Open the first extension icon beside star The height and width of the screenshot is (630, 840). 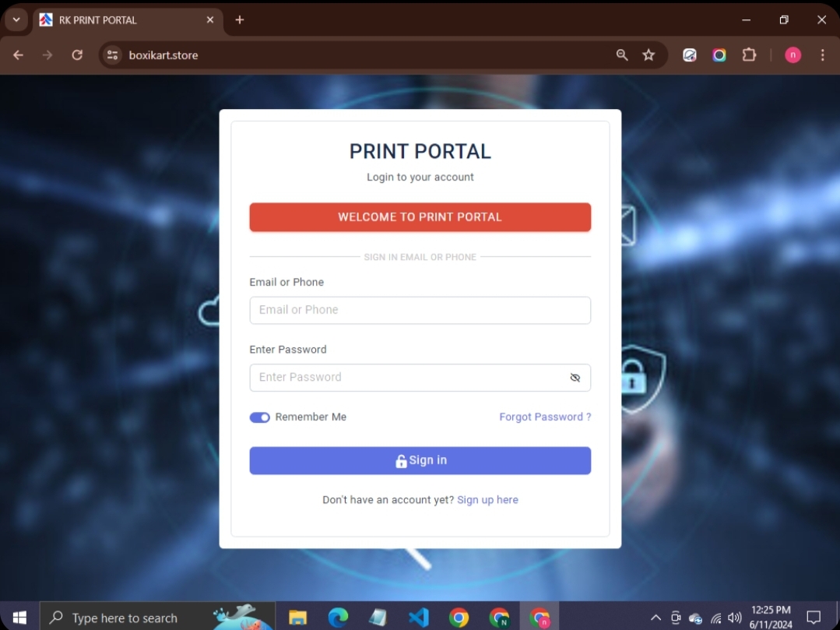(x=690, y=55)
